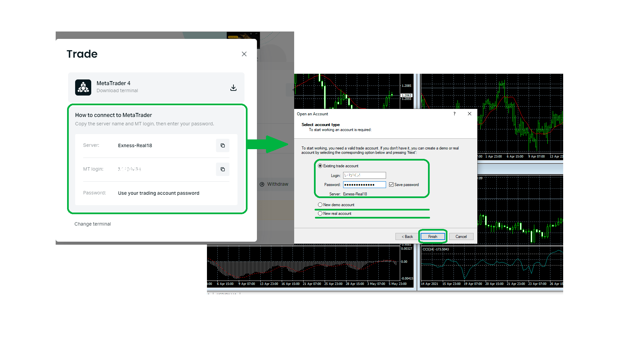The height and width of the screenshot is (362, 644).
Task: Click the Finish button to complete setup
Action: [x=433, y=236]
